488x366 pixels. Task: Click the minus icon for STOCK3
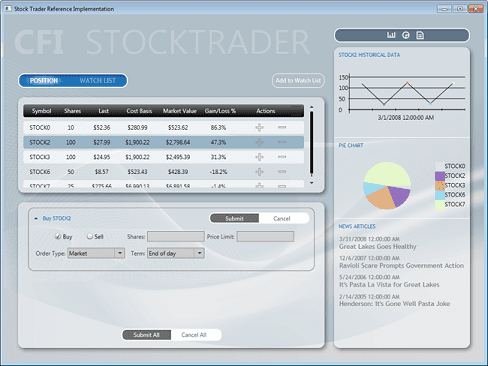282,157
